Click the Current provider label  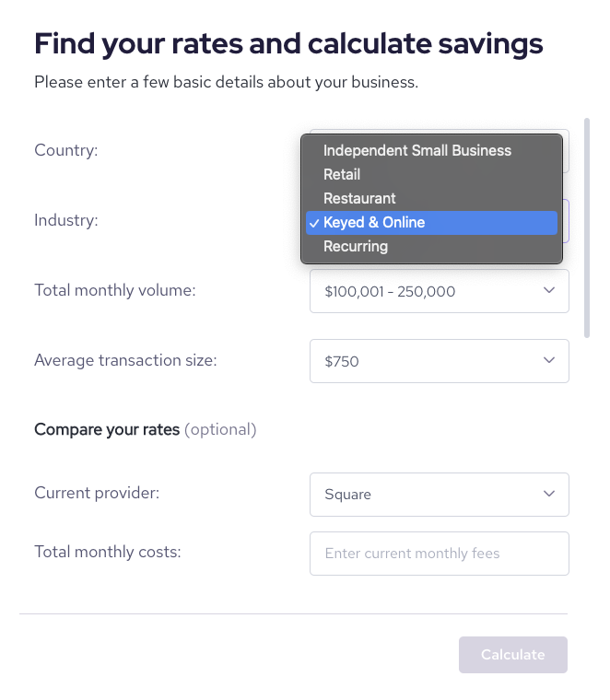point(97,493)
